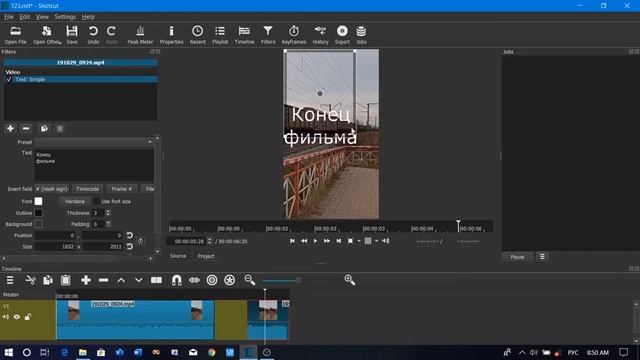Save the project with Save icon
This screenshot has width=640, height=360.
tap(72, 35)
